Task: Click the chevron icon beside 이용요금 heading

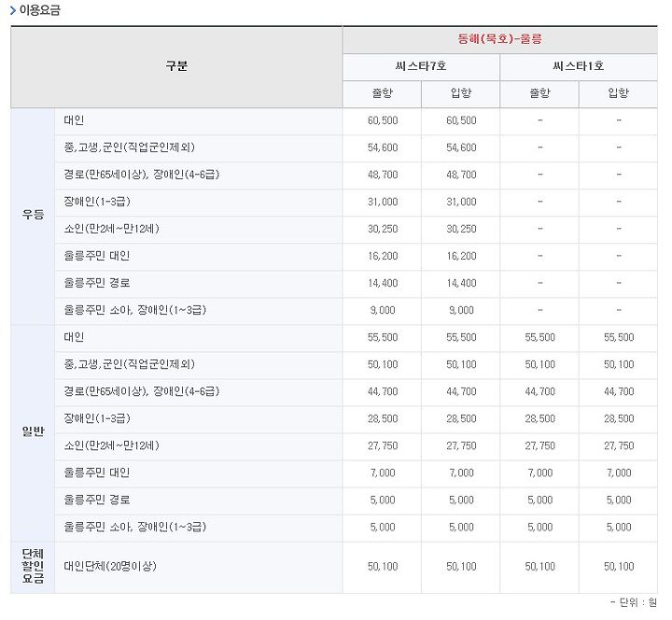Action: tap(13, 10)
